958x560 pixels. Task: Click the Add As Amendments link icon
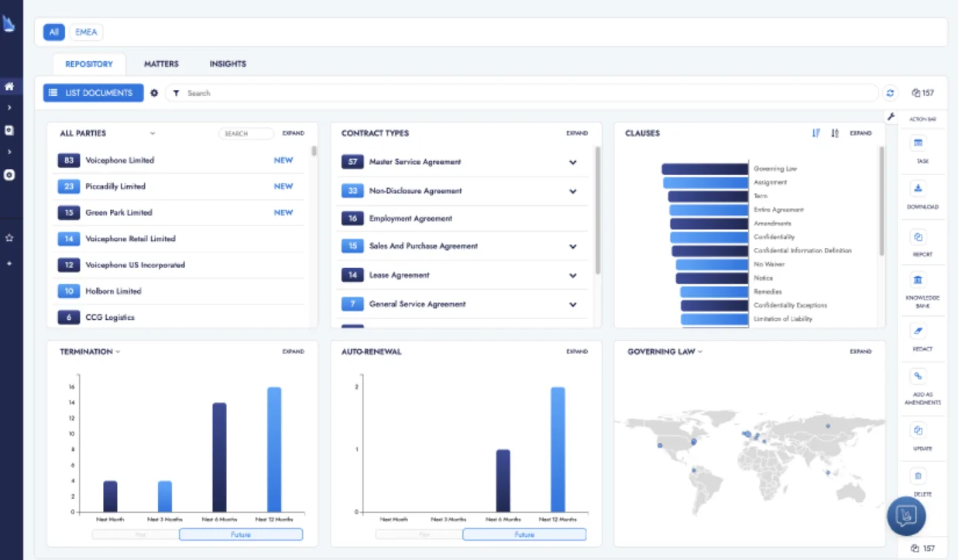click(918, 376)
